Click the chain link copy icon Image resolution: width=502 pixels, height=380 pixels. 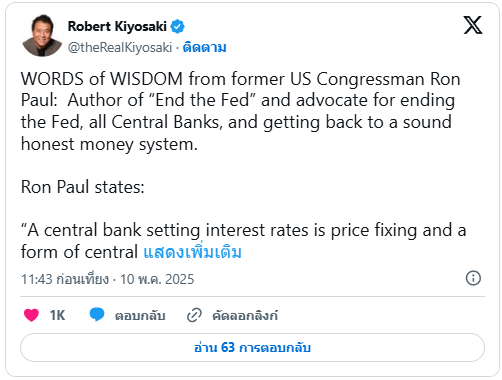(x=194, y=315)
